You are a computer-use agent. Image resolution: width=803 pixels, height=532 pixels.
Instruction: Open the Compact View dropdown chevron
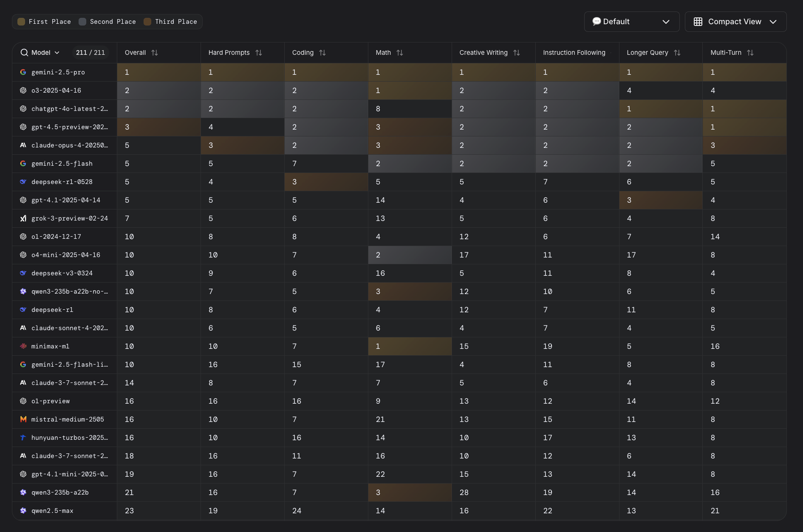click(x=773, y=22)
